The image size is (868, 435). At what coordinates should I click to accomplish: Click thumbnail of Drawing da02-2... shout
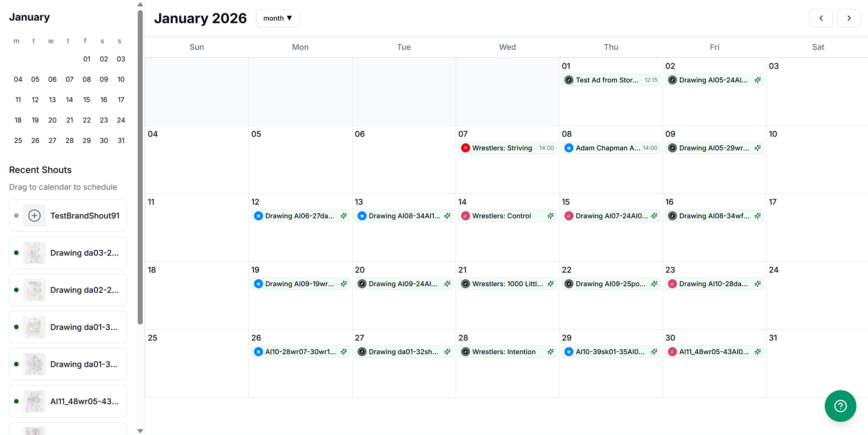pos(34,290)
